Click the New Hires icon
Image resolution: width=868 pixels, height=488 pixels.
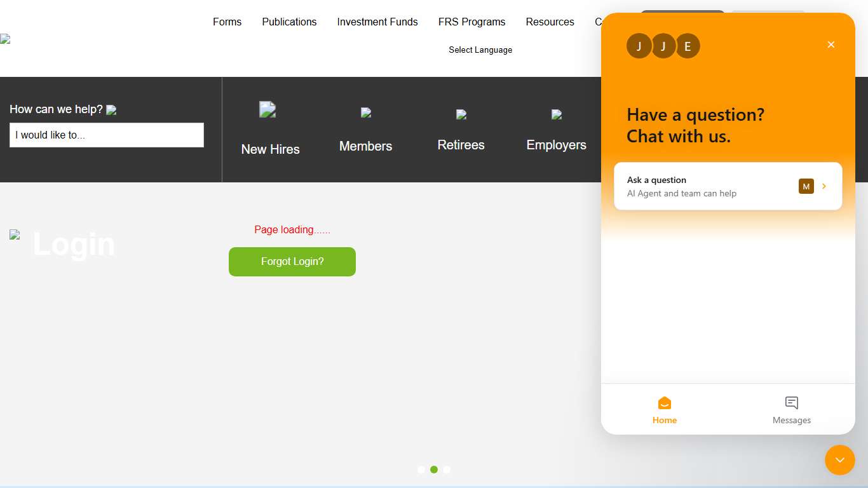(x=268, y=110)
